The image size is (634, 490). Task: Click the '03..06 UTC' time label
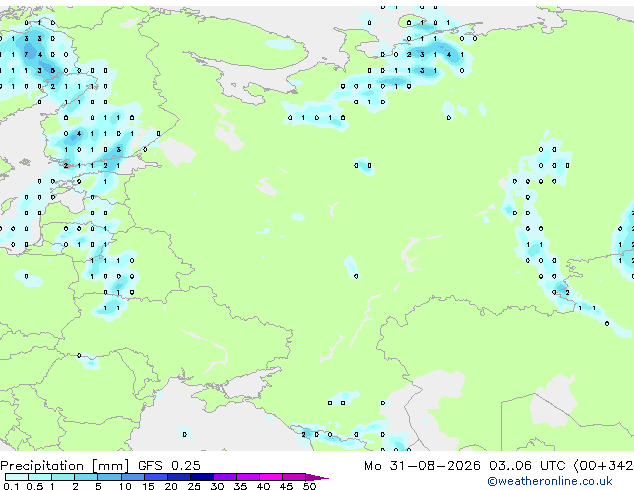pos(527,466)
